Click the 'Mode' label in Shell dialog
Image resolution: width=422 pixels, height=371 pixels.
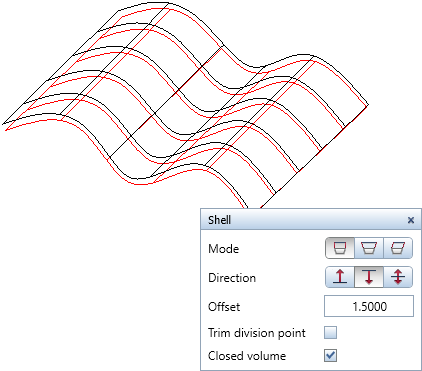click(223, 249)
